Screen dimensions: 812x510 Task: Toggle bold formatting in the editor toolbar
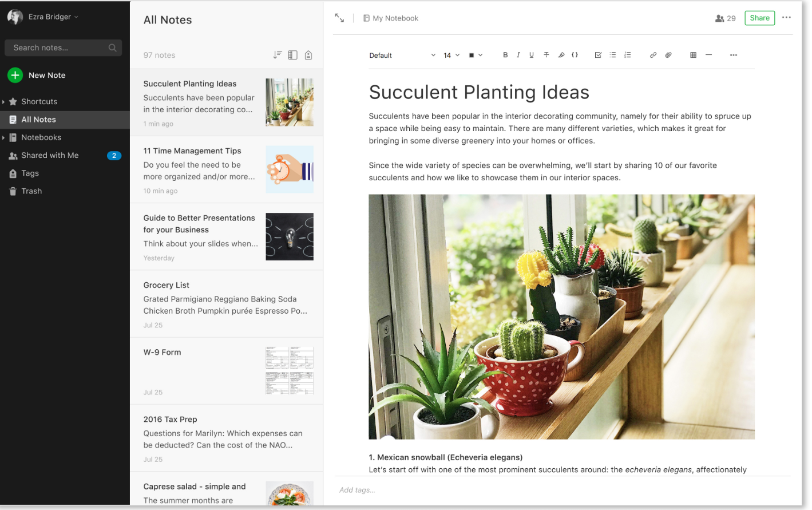point(505,55)
